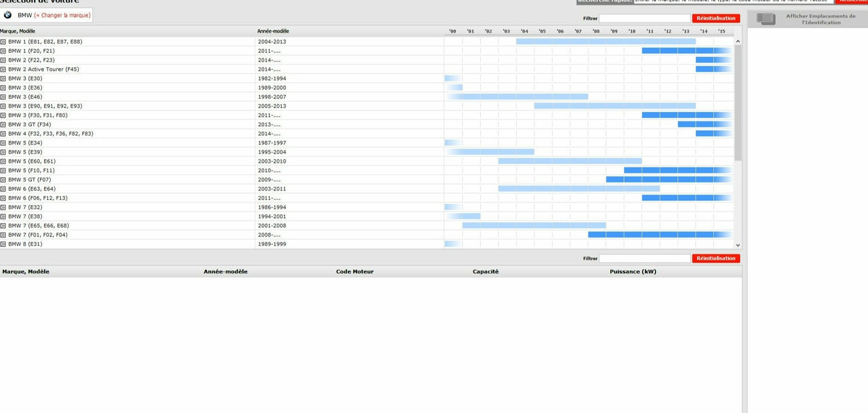Click the "1987-1997" year range cell
The image size is (868, 413).
click(272, 142)
